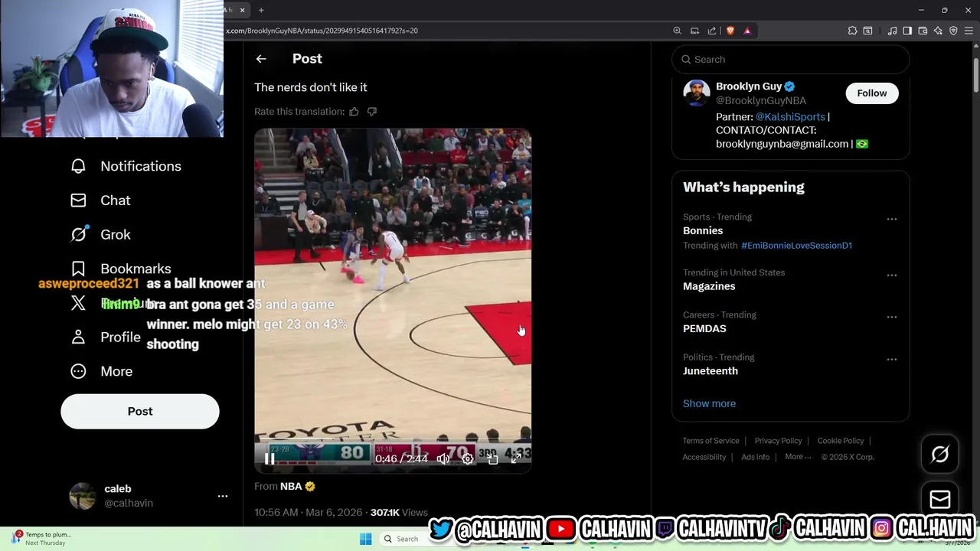This screenshot has height=551, width=980.
Task: Click the browser share page icon
Action: (x=712, y=31)
